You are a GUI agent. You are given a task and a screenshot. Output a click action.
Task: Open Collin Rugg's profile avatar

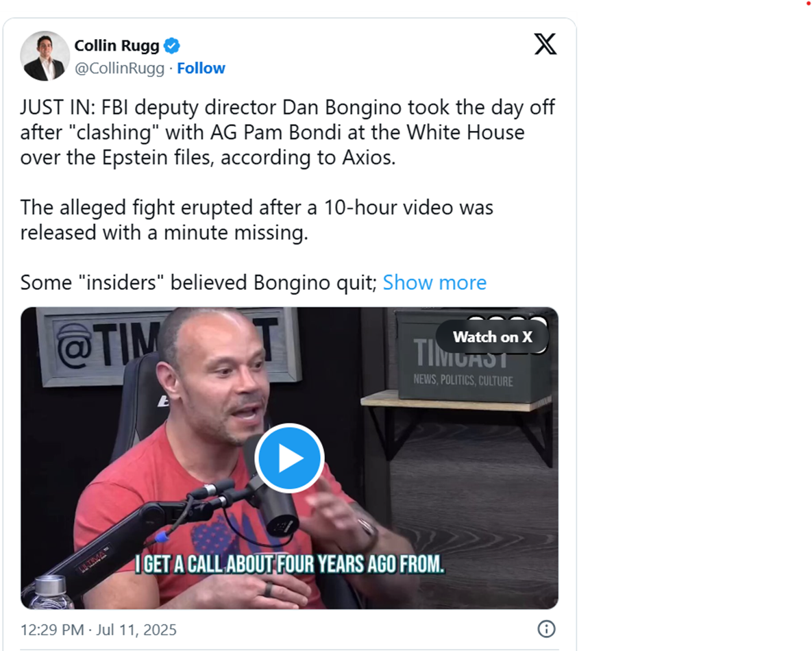pos(45,56)
